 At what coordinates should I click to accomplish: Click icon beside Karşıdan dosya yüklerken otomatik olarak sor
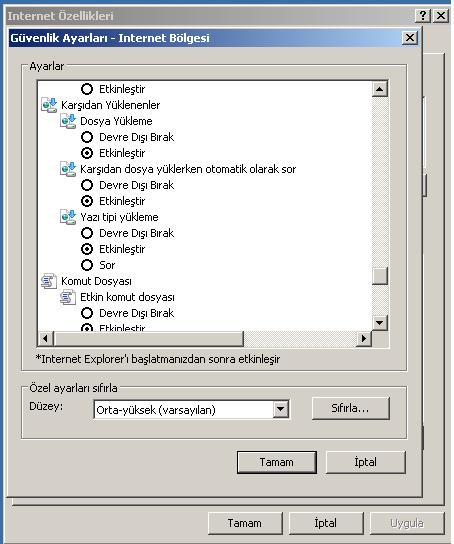(68, 169)
